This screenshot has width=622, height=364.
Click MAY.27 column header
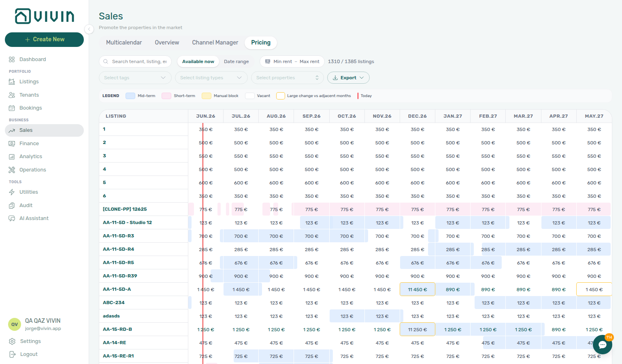coord(594,116)
